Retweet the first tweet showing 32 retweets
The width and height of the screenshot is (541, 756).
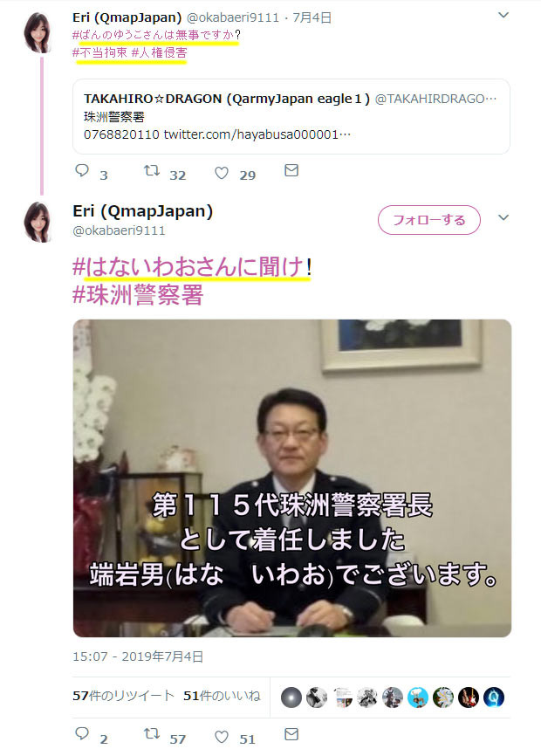coord(152,171)
